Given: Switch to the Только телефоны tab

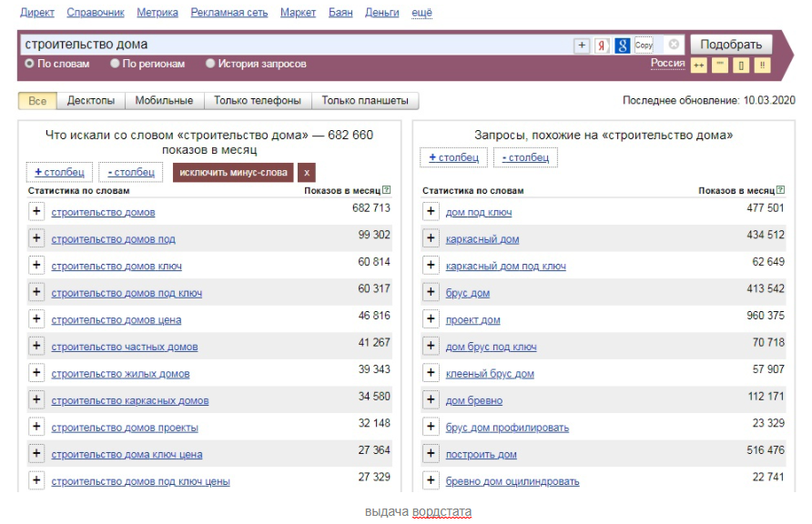Looking at the screenshot, I should click(x=258, y=101).
